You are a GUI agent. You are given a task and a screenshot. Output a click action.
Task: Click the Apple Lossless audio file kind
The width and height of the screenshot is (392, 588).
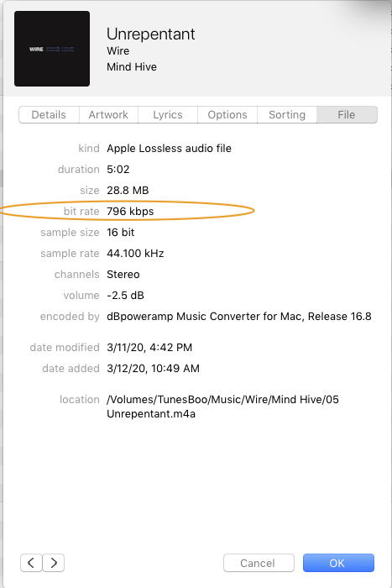pos(169,149)
